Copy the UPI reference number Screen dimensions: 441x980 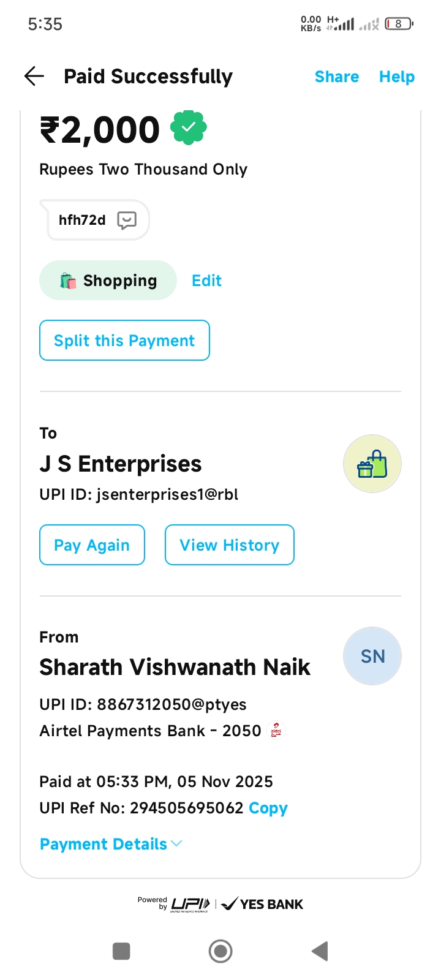pyautogui.click(x=268, y=808)
